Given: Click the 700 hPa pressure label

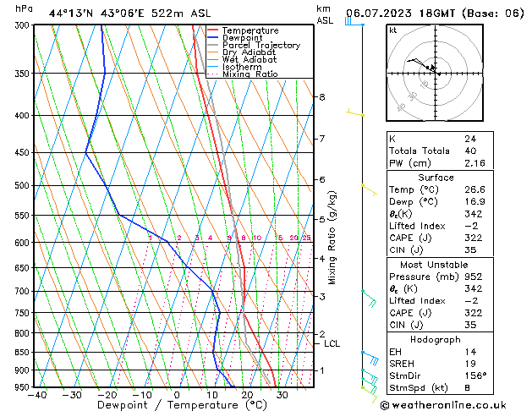Looking at the screenshot, I should 24,291.
